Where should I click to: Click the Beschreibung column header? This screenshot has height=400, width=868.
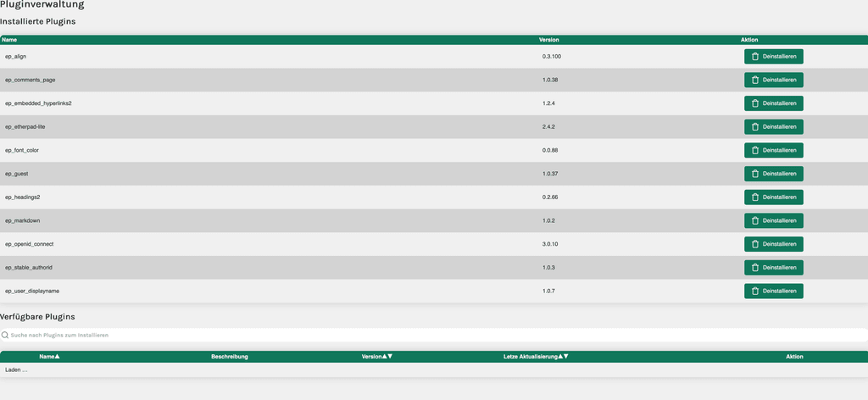230,357
